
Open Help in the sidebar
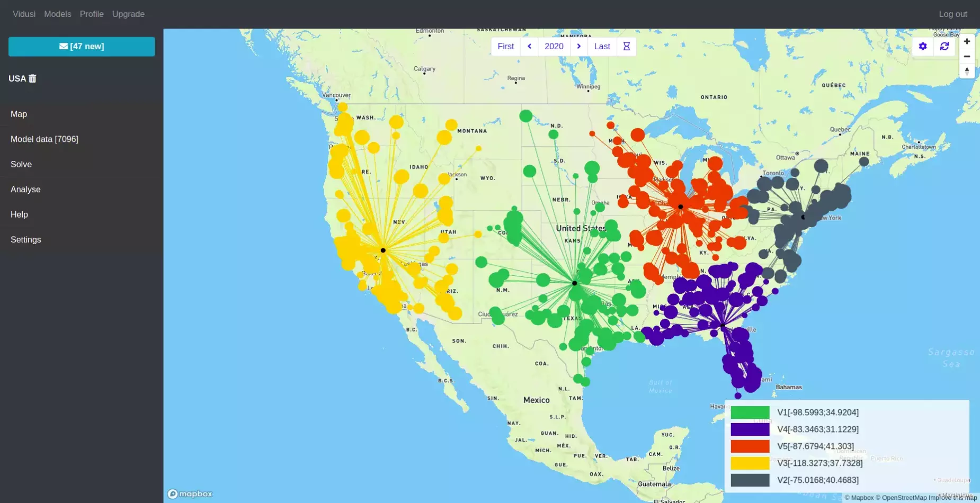click(82, 214)
